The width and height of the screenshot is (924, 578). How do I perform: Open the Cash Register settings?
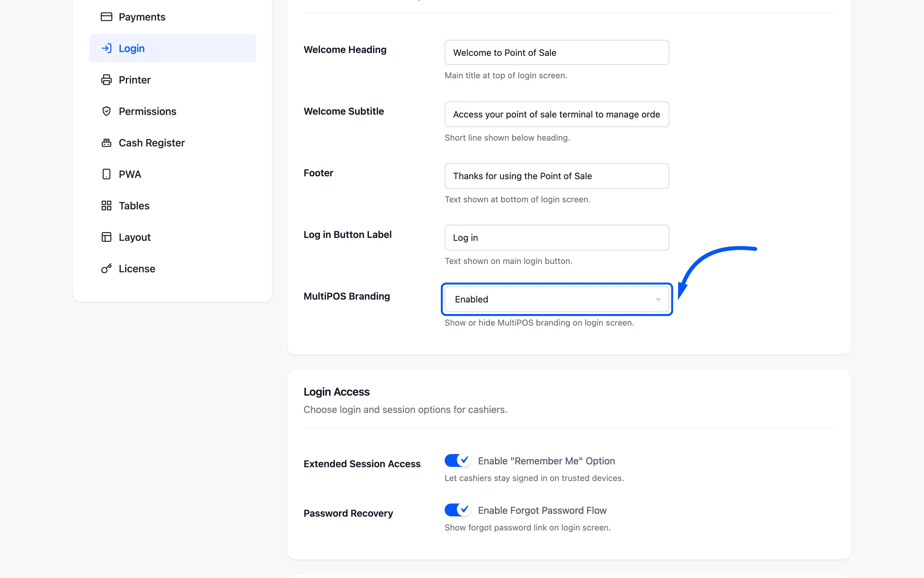pyautogui.click(x=172, y=143)
